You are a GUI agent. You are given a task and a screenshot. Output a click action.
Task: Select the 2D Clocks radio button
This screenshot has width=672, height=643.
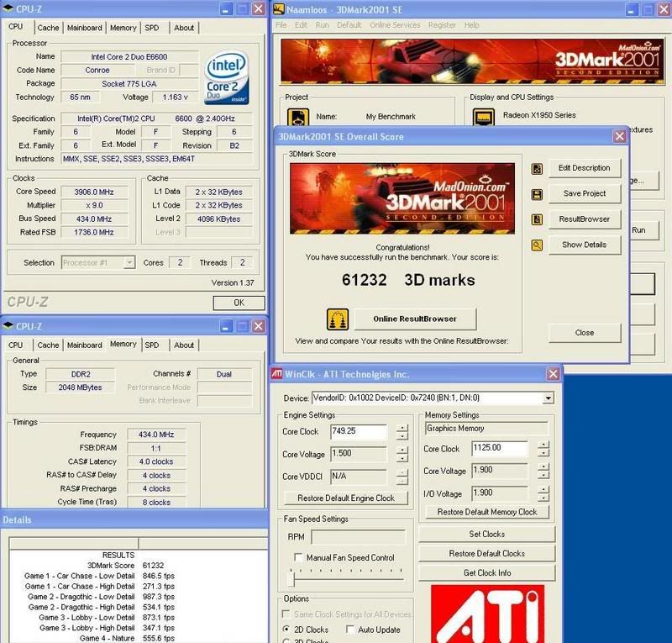[x=286, y=630]
